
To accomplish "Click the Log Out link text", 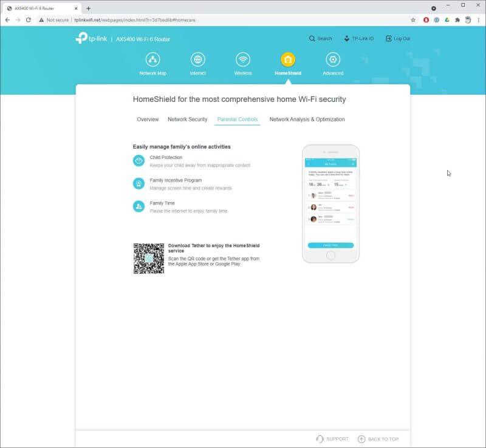I will point(402,38).
